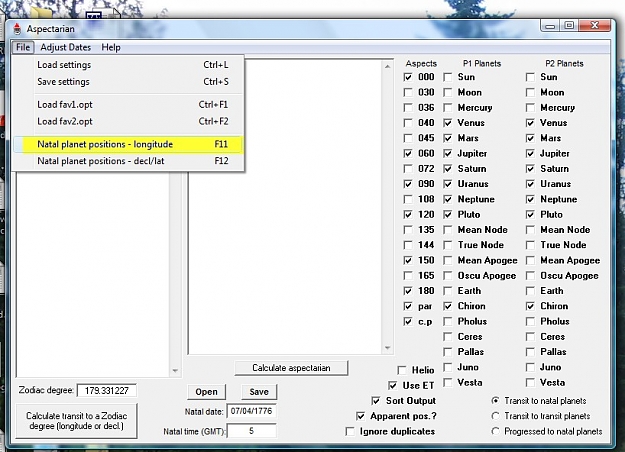Click the Calculate aspectarian button
The image size is (625, 452).
click(291, 368)
